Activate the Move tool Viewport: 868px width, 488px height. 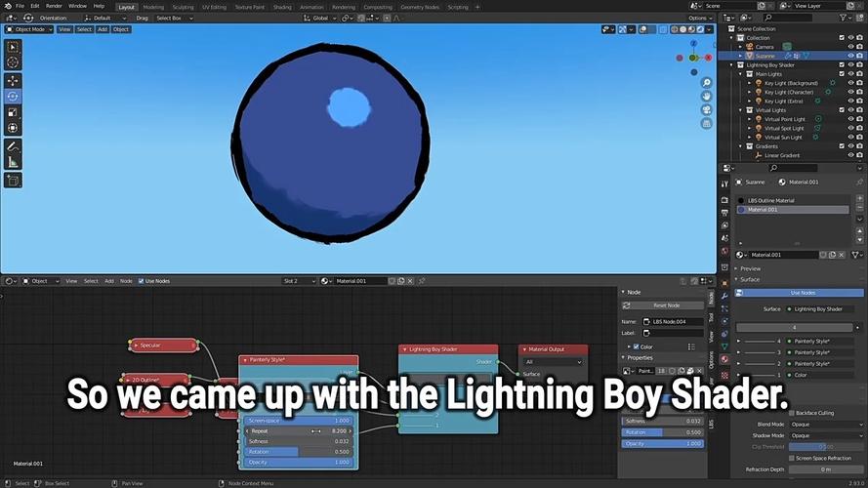(x=13, y=81)
